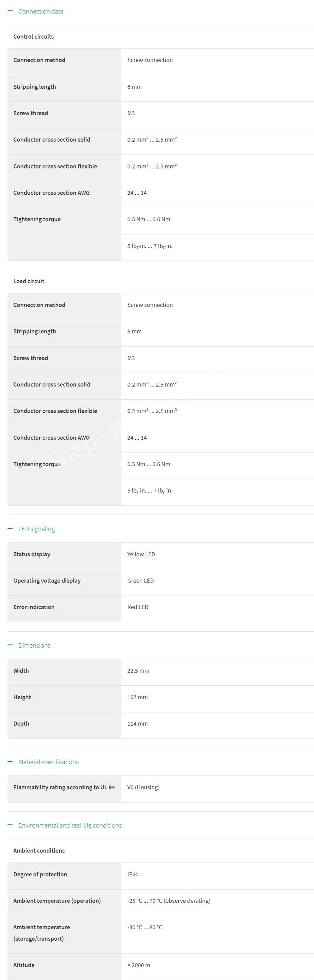Image resolution: width=314 pixels, height=980 pixels.
Task: Click the IP20 degree of protection value
Action: (x=133, y=874)
